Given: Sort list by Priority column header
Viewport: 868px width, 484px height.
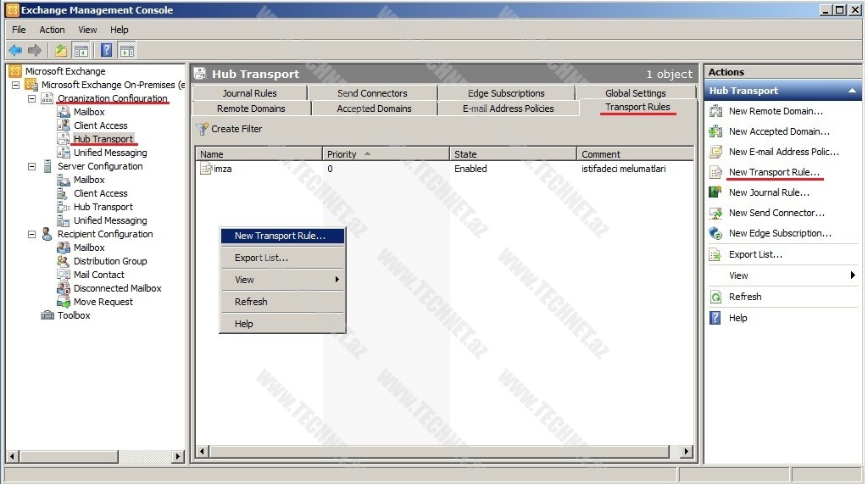Looking at the screenshot, I should pos(386,154).
